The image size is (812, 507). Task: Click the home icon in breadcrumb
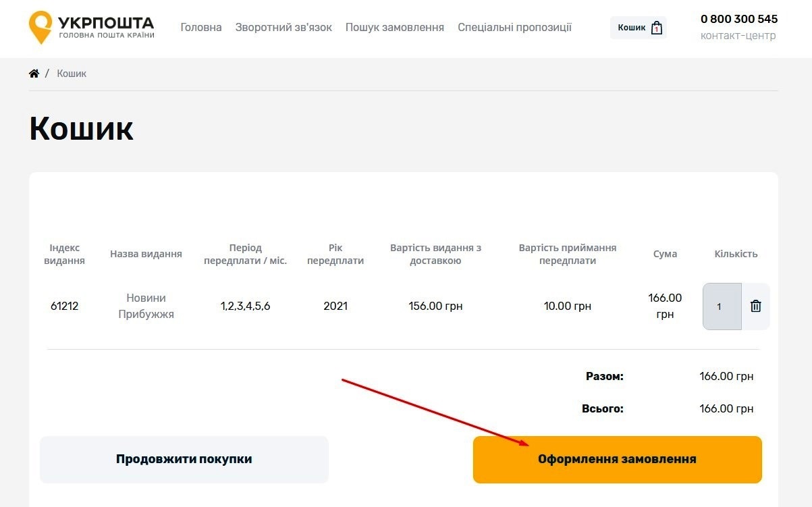(34, 74)
